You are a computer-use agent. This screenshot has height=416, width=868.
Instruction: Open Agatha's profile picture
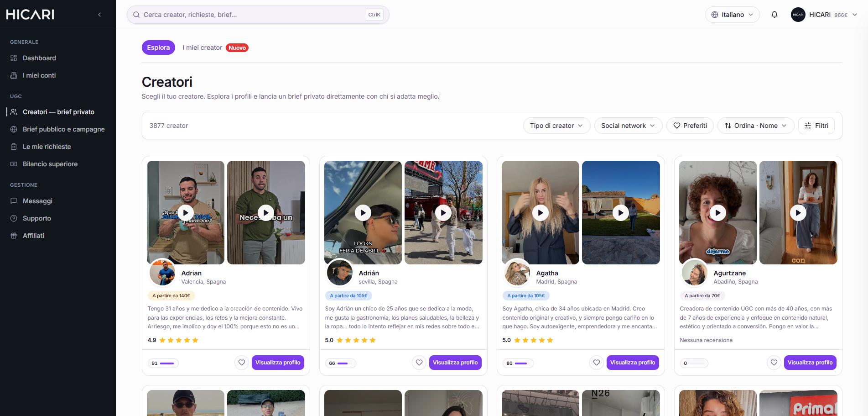[x=517, y=273]
